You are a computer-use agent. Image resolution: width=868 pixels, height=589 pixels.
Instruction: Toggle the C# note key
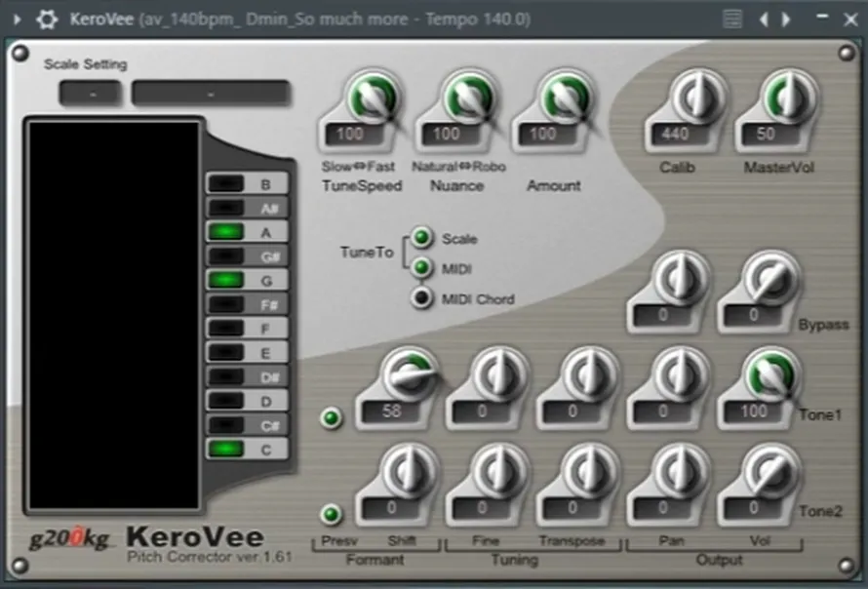point(247,425)
